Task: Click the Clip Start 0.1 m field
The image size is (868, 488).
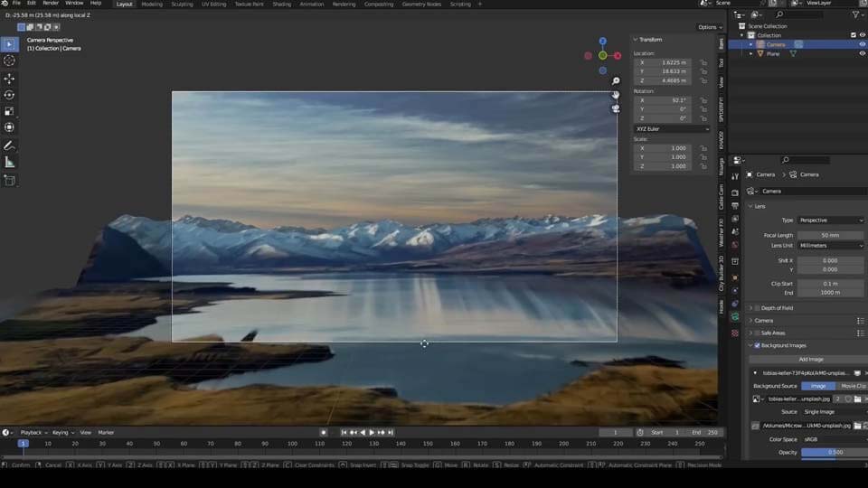Action: click(830, 284)
